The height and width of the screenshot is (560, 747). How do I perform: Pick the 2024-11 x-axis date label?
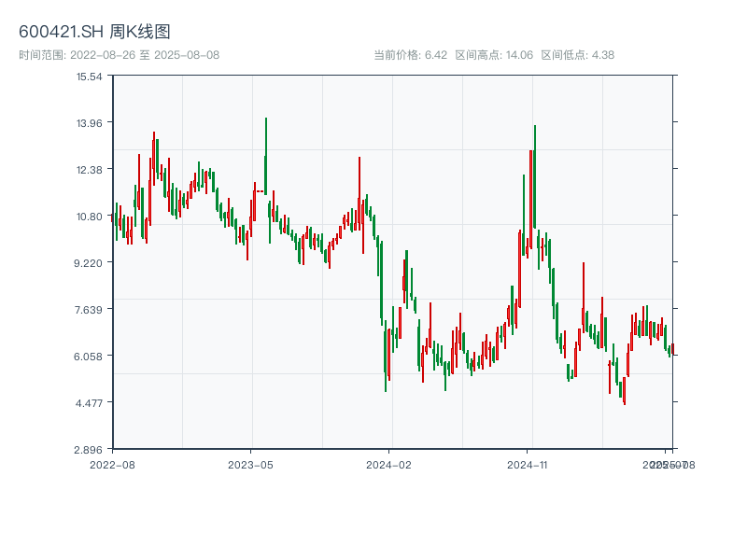(528, 464)
